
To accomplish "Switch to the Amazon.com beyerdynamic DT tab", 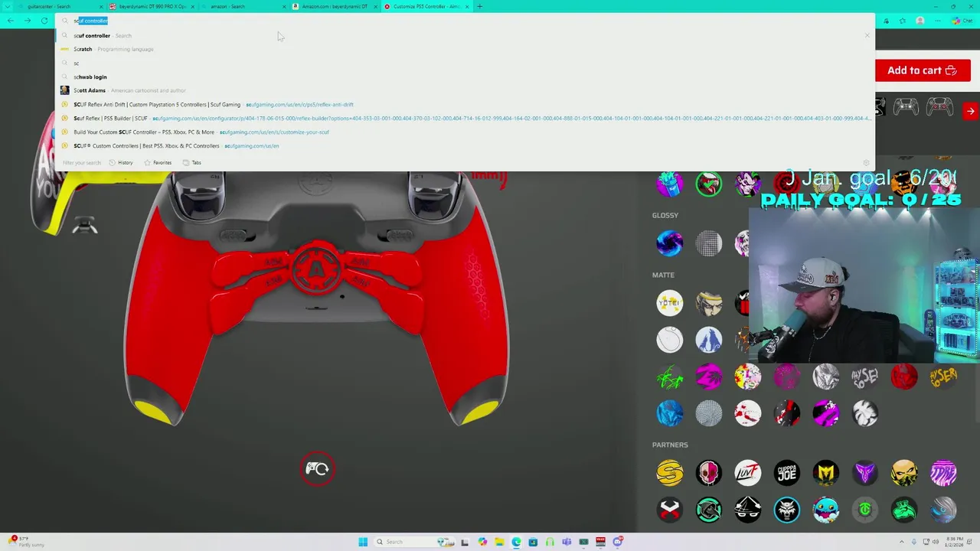I will click(x=335, y=6).
